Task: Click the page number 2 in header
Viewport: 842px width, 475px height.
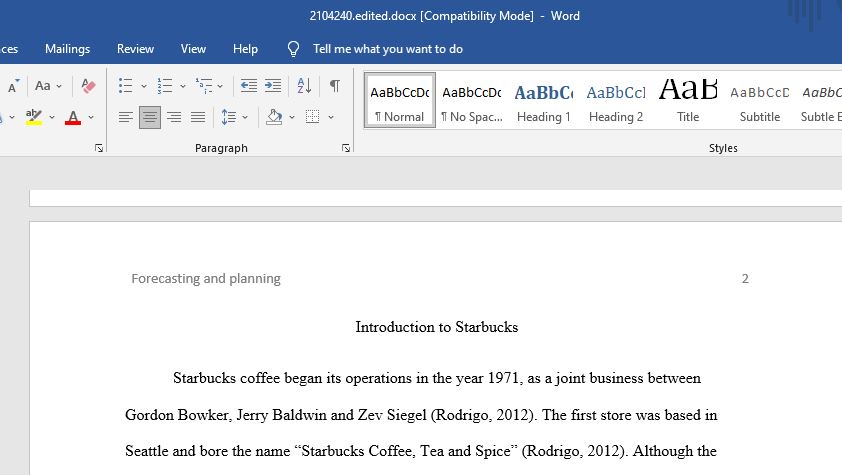Action: pyautogui.click(x=745, y=279)
